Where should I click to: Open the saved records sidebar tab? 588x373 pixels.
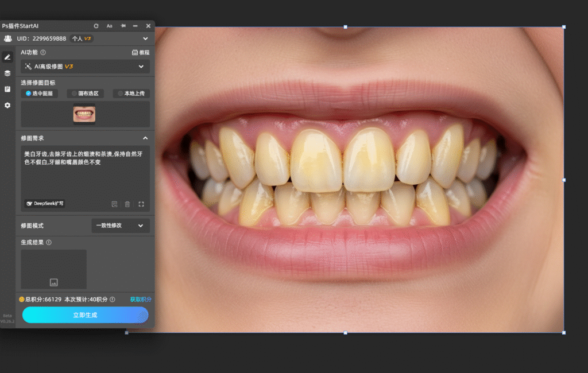coord(7,89)
